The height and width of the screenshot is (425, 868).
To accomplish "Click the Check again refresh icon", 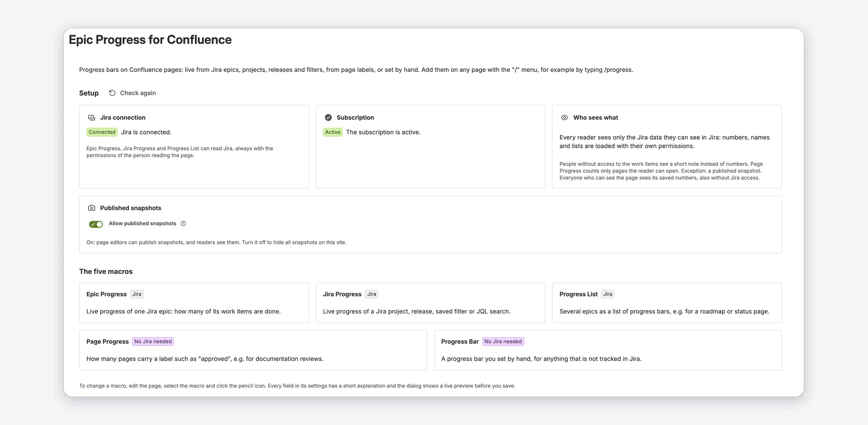I will [112, 93].
